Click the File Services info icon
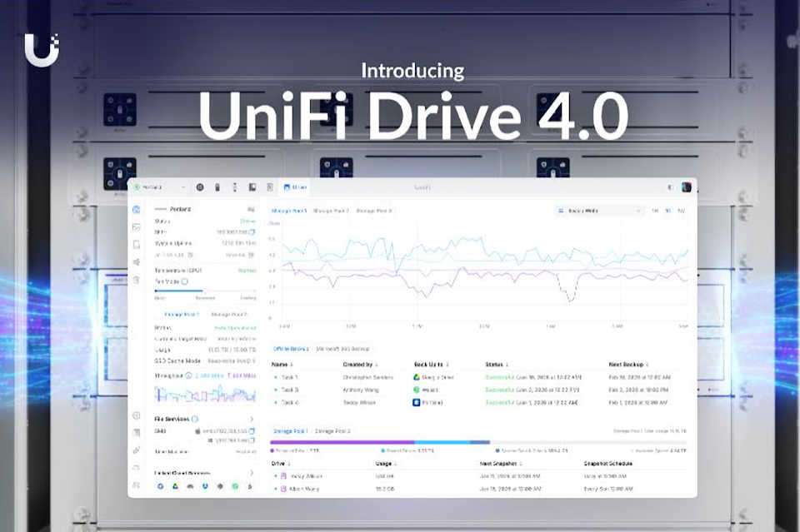 point(194,419)
